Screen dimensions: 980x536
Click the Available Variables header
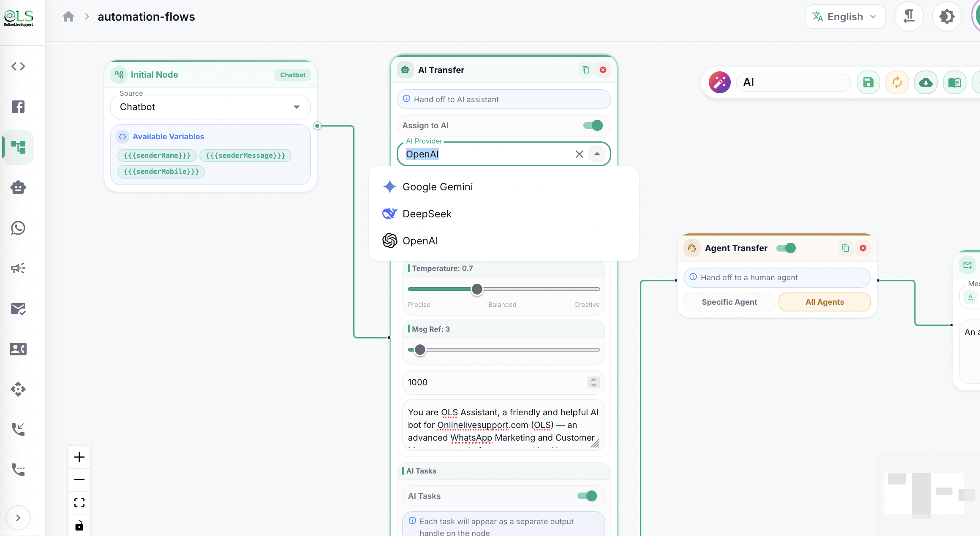168,136
